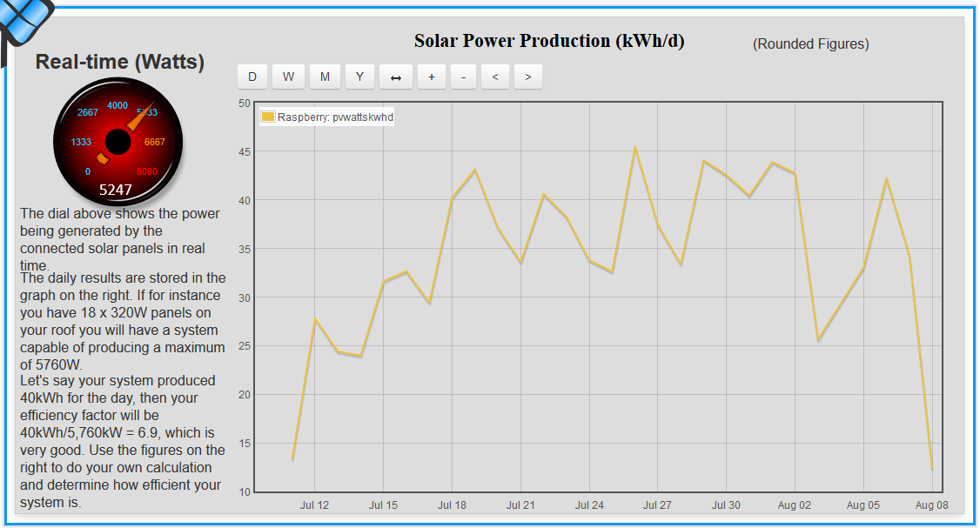980x528 pixels.
Task: Click the 45 y-axis label
Action: [245, 152]
